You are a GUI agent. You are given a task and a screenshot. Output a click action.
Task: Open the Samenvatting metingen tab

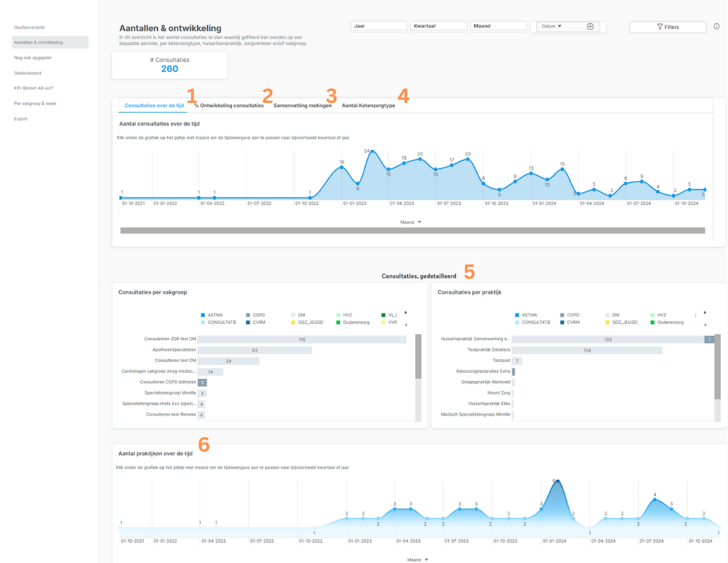click(x=302, y=105)
